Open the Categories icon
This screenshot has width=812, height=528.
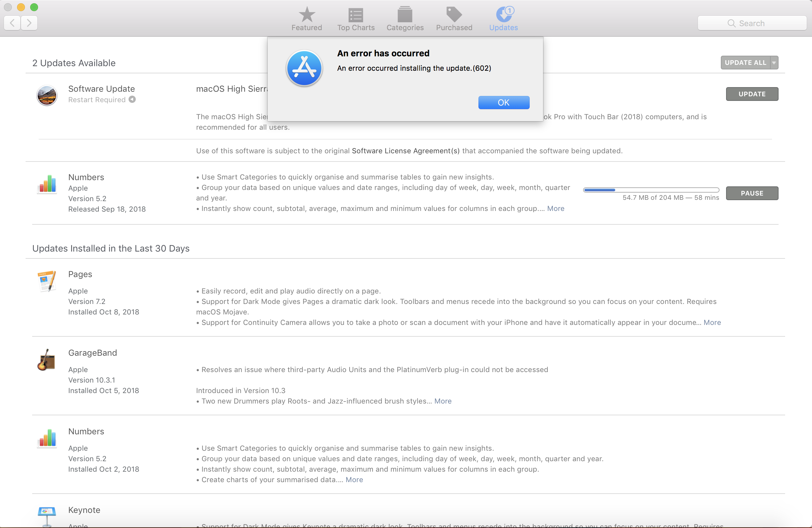pyautogui.click(x=405, y=15)
